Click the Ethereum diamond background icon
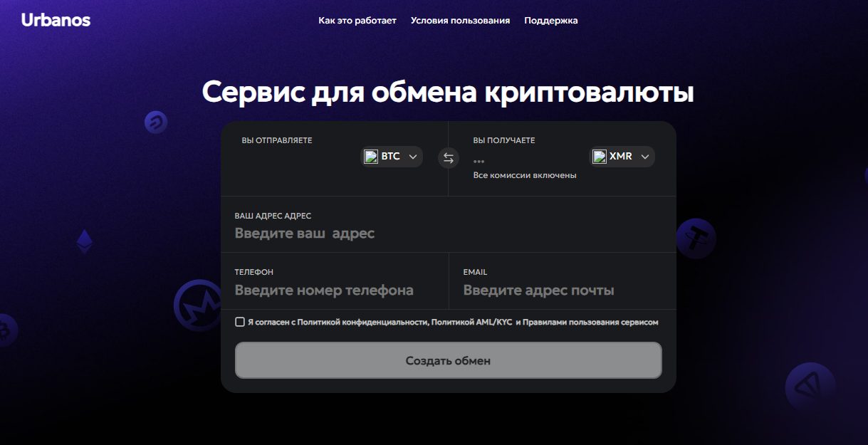The width and height of the screenshot is (868, 445). tap(85, 241)
